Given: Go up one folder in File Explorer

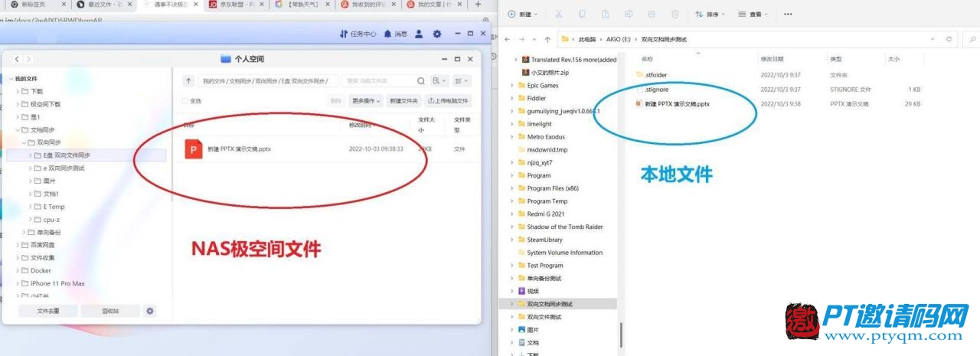Looking at the screenshot, I should point(547,39).
